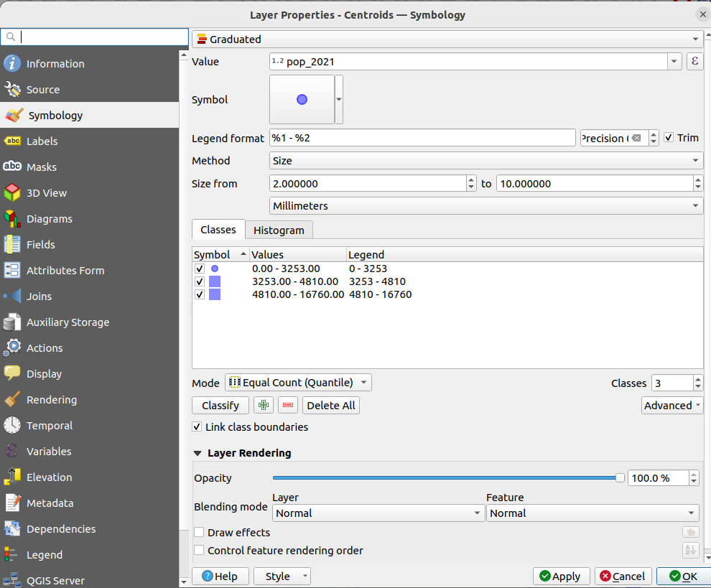Open the Symbol preview dropdown arrow
The image size is (711, 588).
[339, 99]
